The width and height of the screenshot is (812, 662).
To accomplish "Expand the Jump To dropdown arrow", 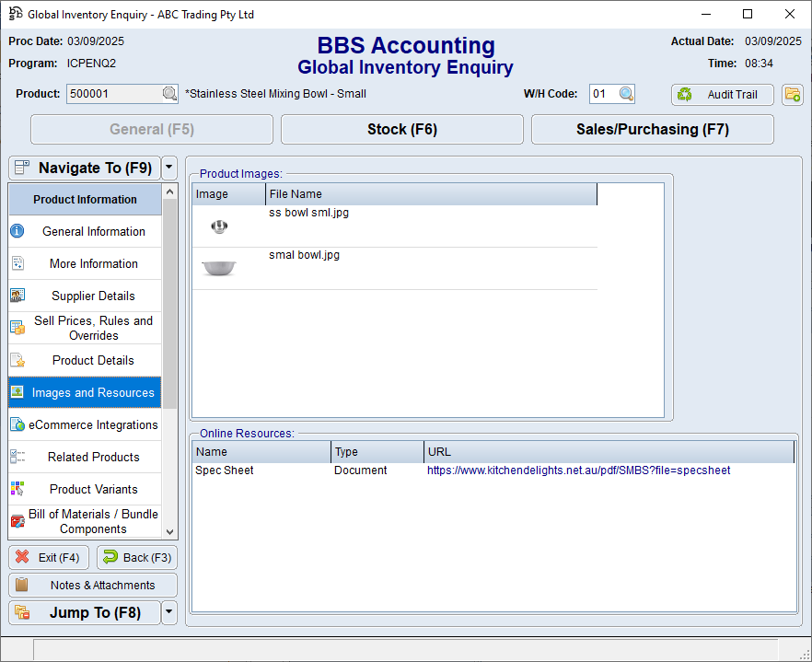I will 168,612.
